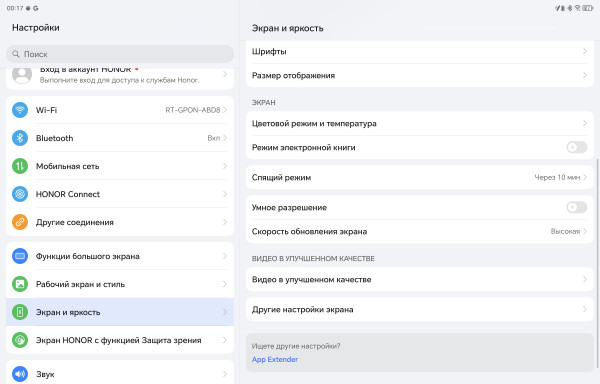Expand Мобильная сеть chevron
Viewport: 600px width, 384px height.
(x=225, y=166)
